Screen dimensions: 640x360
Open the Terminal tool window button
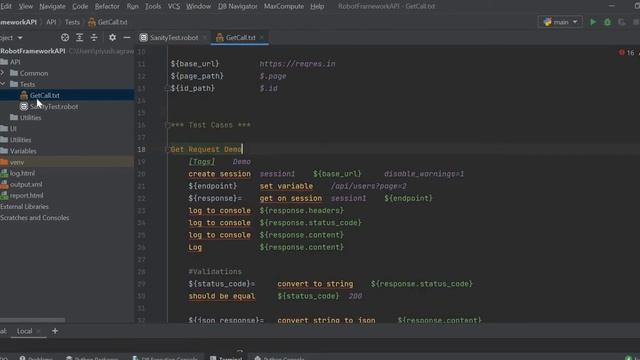[226, 358]
